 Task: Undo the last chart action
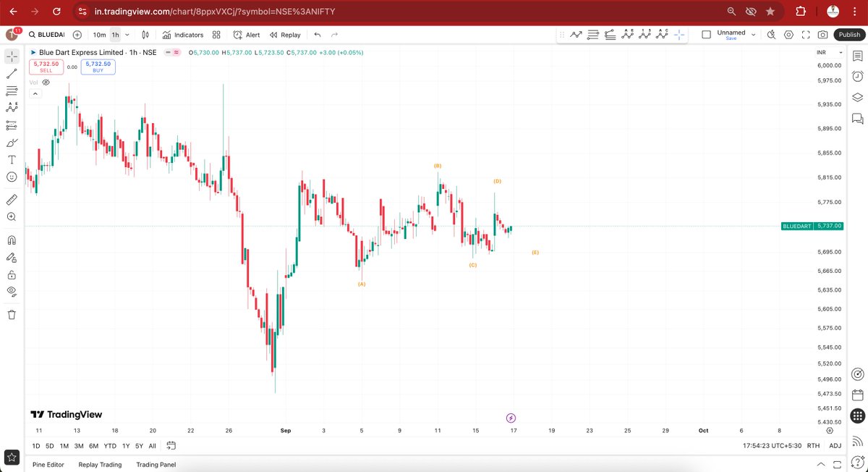[318, 35]
